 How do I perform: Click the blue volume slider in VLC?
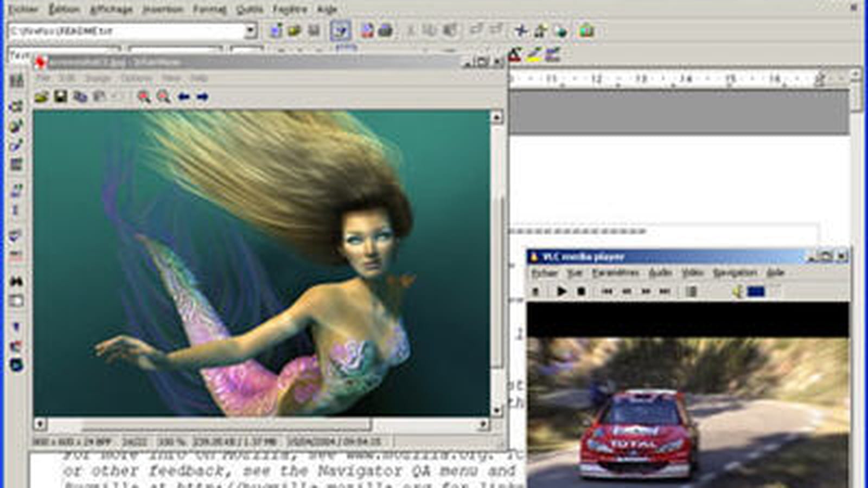click(x=756, y=292)
